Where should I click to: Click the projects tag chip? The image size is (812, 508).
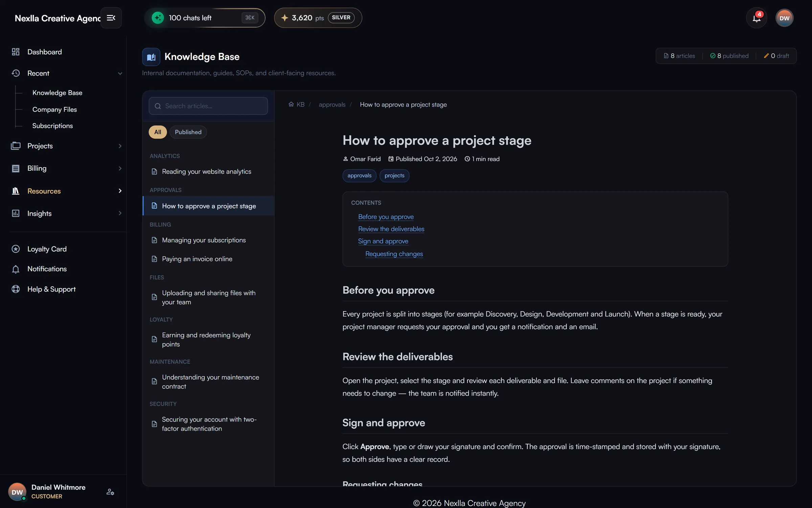(x=394, y=175)
